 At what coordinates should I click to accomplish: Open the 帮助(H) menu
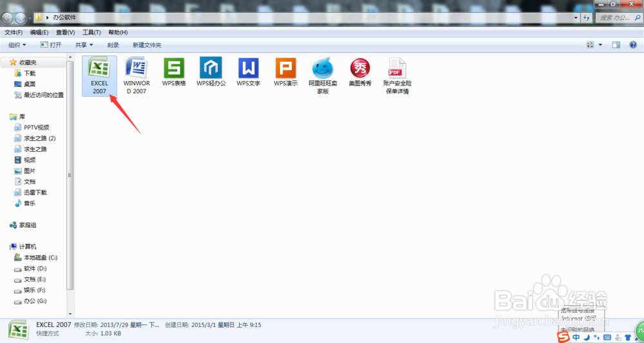point(118,32)
